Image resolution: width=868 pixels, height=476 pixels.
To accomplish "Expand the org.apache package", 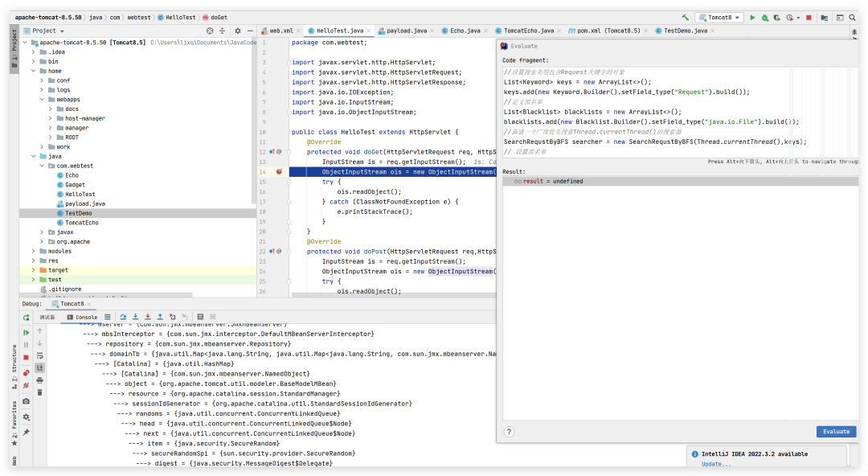I will pyautogui.click(x=43, y=241).
